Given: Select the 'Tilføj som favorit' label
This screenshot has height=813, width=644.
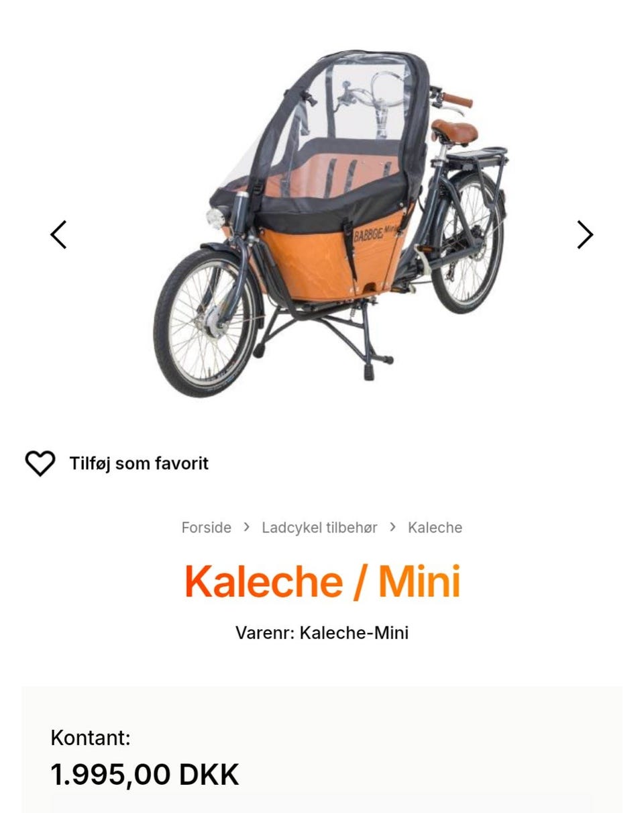Looking at the screenshot, I should tap(139, 463).
